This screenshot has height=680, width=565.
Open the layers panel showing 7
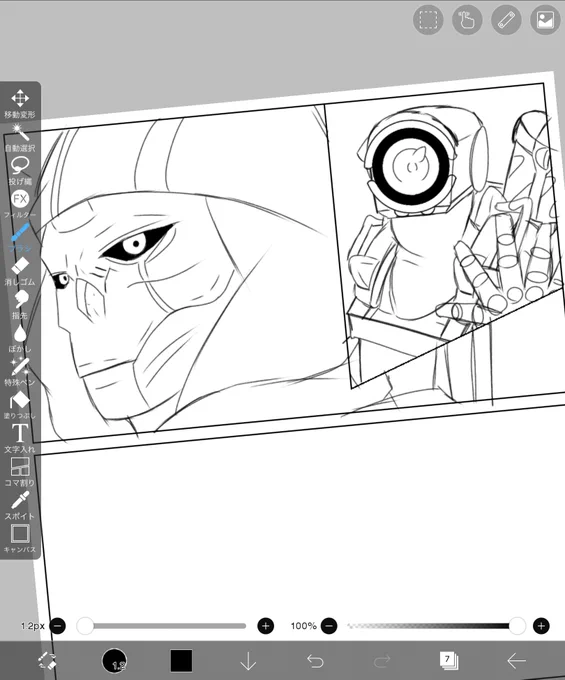pos(449,660)
